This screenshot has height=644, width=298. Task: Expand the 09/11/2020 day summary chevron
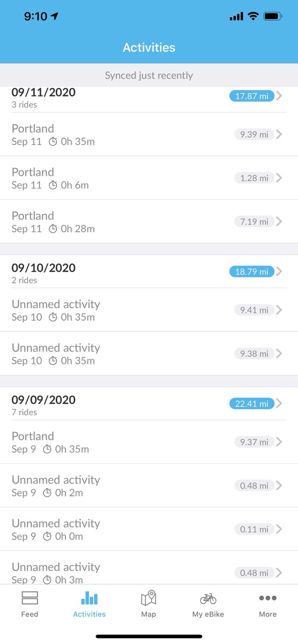pos(280,96)
